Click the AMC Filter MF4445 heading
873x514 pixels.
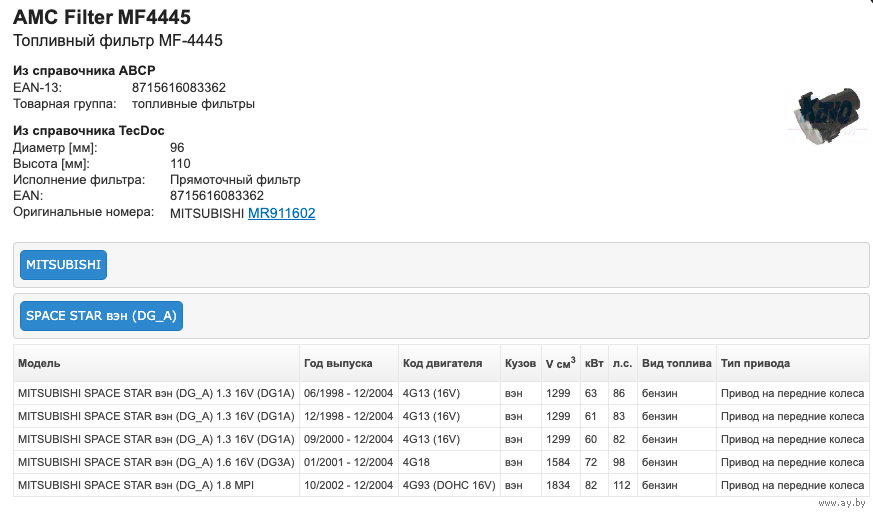click(x=102, y=17)
